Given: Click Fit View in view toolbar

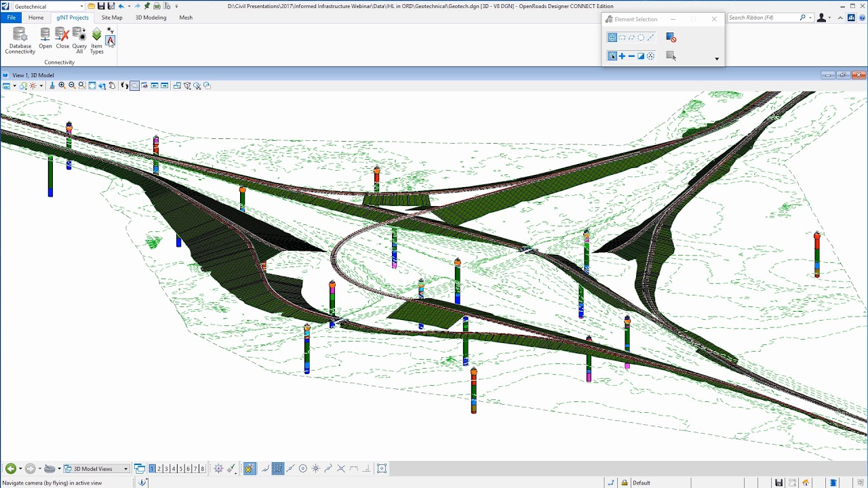Looking at the screenshot, I should pos(92,86).
